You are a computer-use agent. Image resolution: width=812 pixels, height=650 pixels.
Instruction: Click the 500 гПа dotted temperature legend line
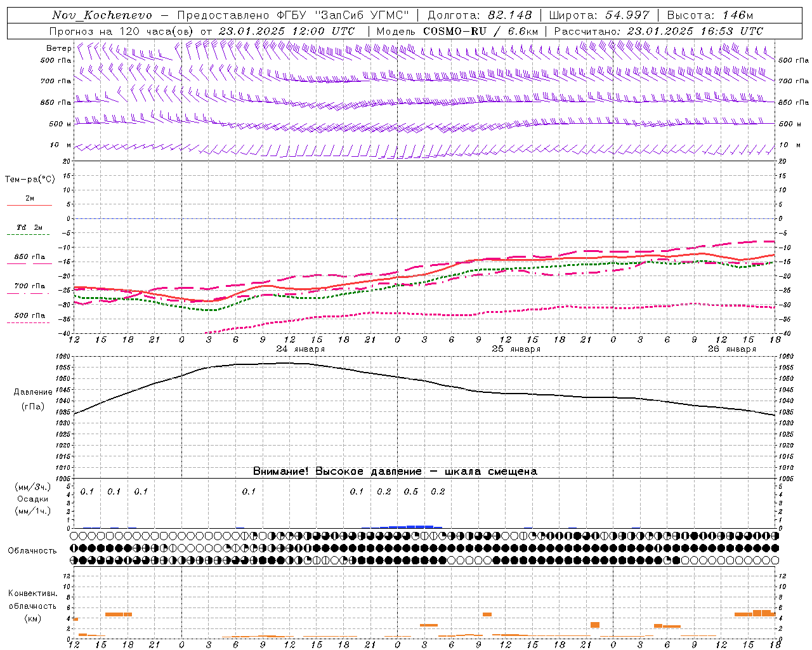(29, 322)
